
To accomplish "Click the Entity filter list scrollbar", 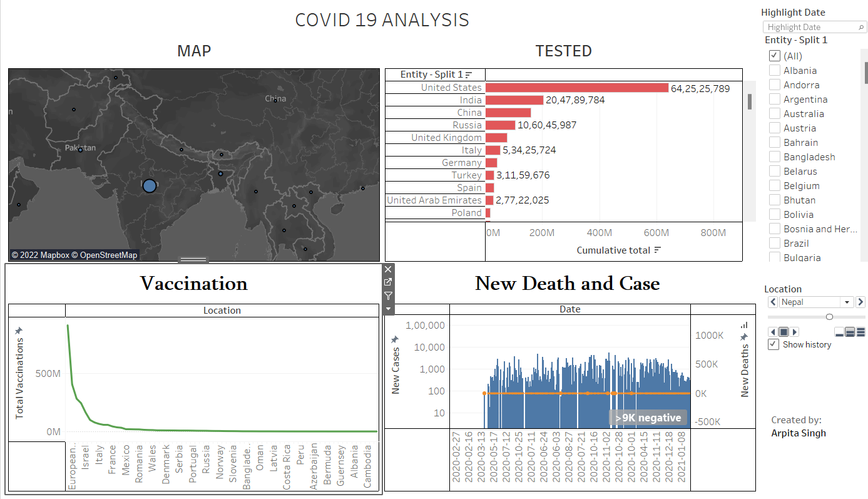I will click(x=866, y=73).
